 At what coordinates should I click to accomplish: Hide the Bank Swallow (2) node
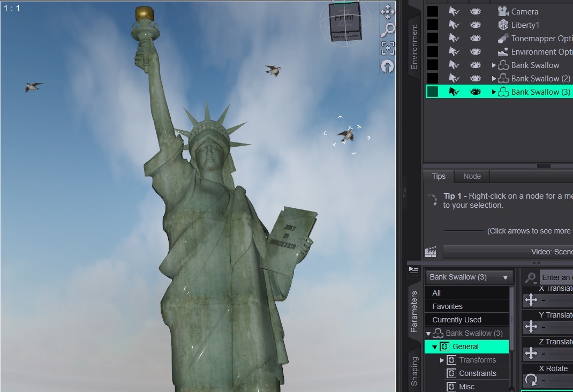tap(476, 79)
